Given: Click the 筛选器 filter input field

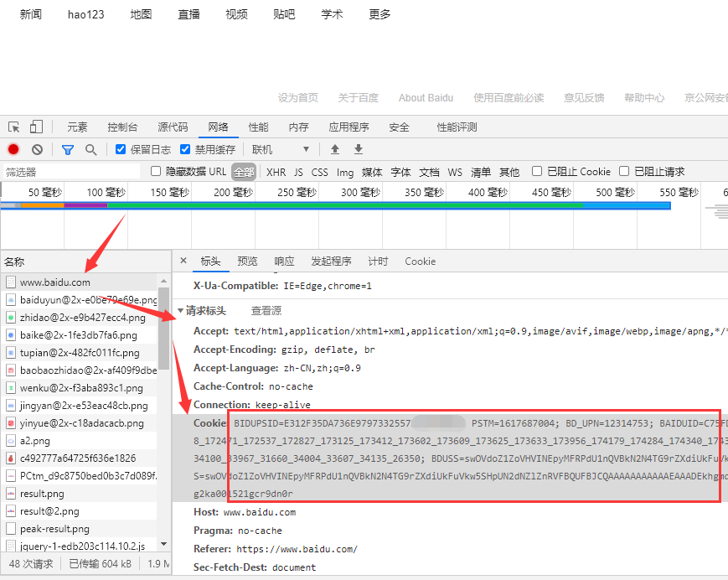Looking at the screenshot, I should click(x=71, y=172).
